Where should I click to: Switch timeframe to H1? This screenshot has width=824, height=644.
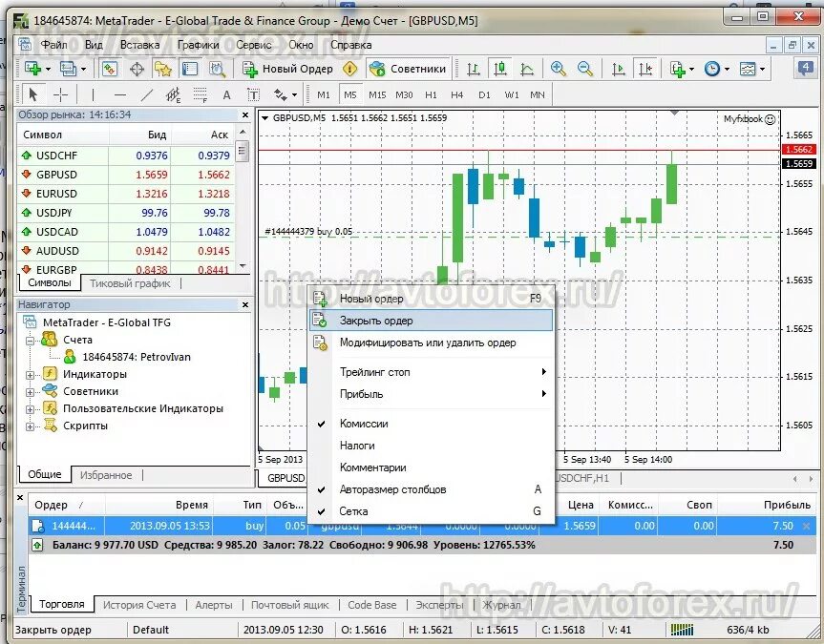[x=431, y=95]
